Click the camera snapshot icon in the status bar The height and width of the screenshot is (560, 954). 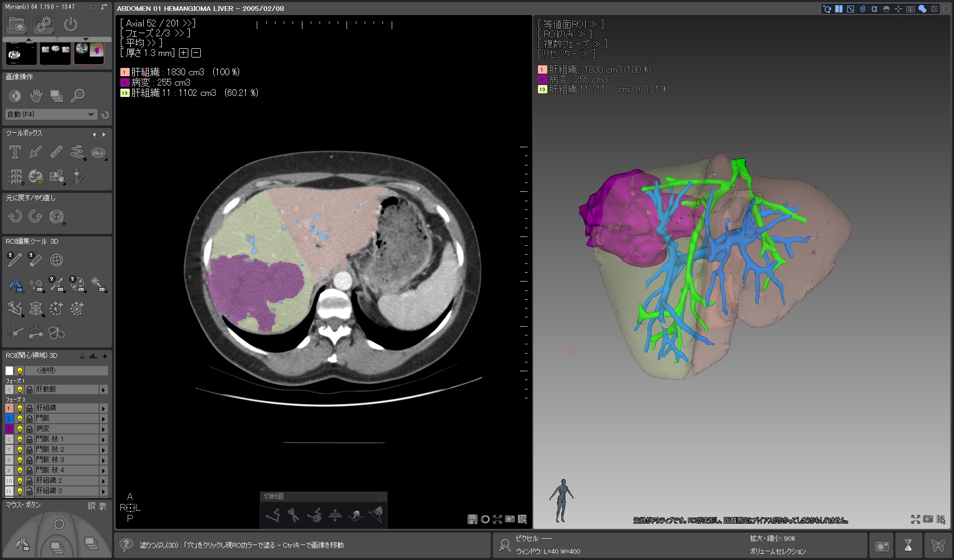pyautogui.click(x=881, y=546)
